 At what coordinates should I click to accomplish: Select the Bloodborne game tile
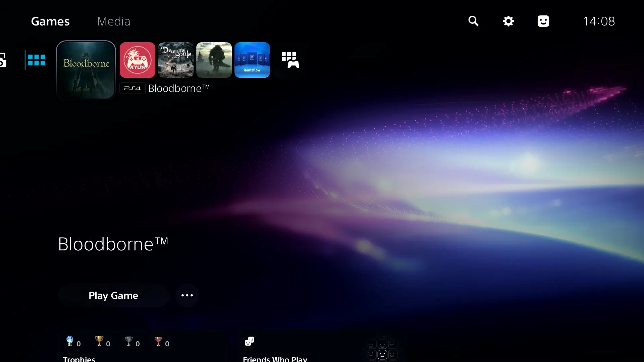pos(86,70)
